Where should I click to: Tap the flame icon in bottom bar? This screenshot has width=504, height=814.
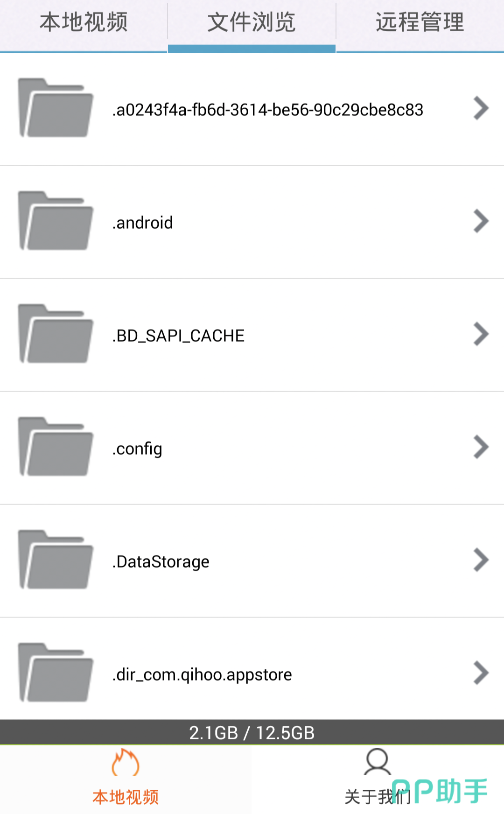tap(125, 763)
